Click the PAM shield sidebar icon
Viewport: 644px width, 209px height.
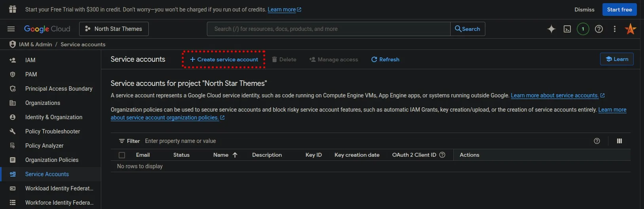[x=13, y=74]
